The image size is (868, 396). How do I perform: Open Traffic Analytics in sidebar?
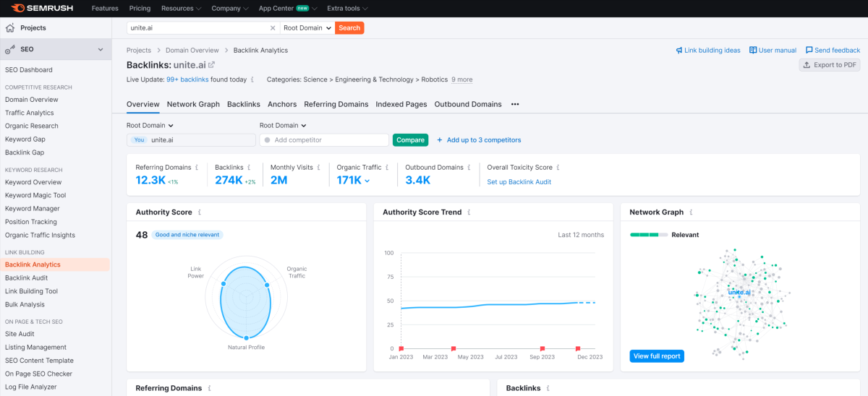(x=30, y=113)
